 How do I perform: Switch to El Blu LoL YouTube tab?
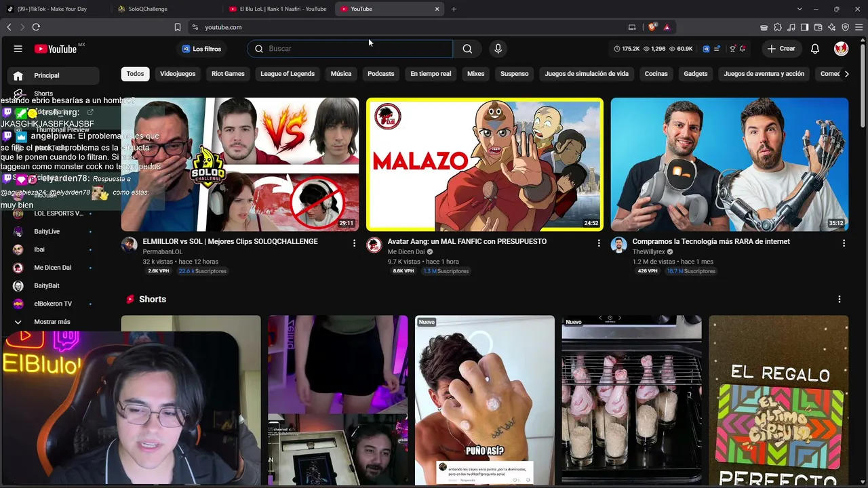coord(278,9)
